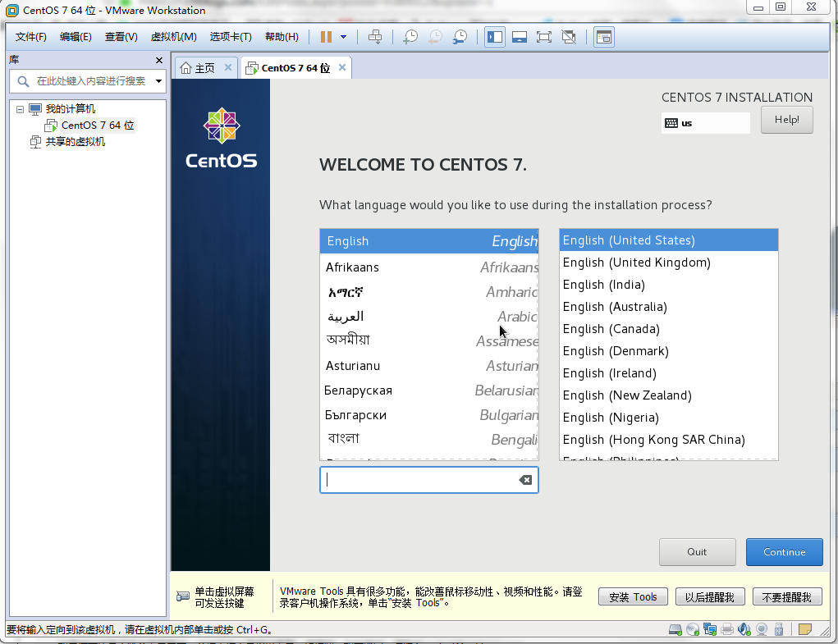Click the Send Ctrl+Alt+Del toolbar icon
The image size is (838, 644).
pyautogui.click(x=375, y=37)
